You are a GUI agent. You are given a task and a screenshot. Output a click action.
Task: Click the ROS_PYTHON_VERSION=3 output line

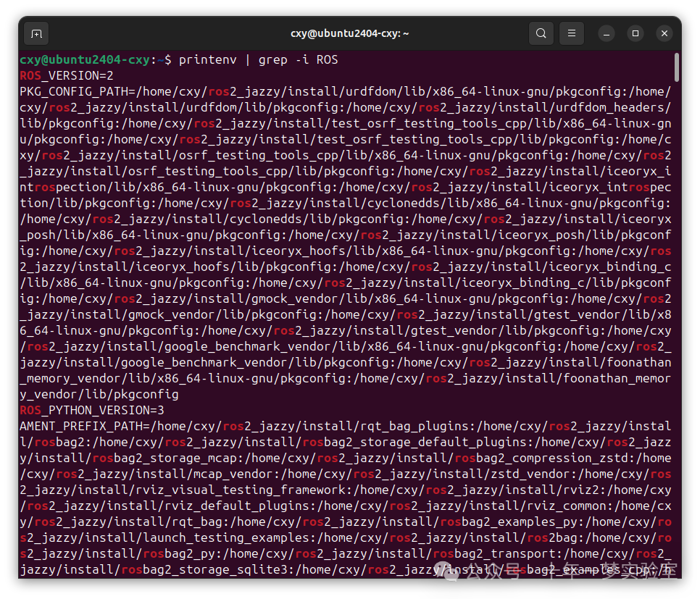click(92, 410)
